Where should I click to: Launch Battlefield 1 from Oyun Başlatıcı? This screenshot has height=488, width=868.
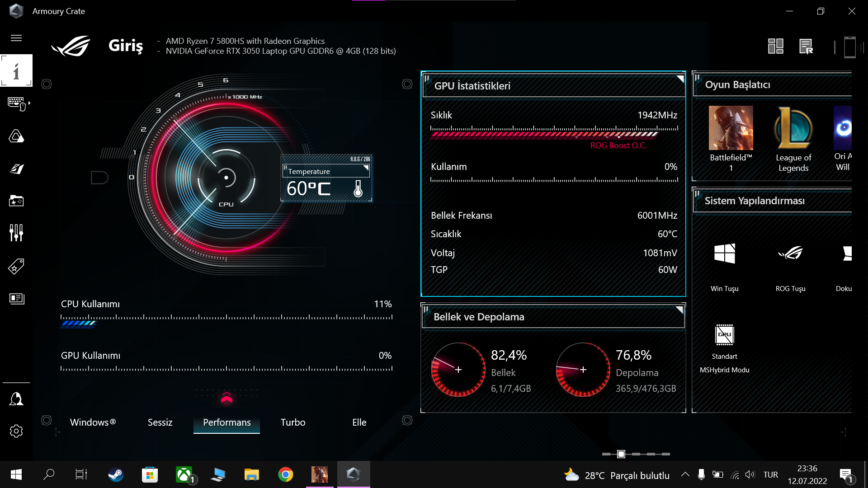click(731, 128)
